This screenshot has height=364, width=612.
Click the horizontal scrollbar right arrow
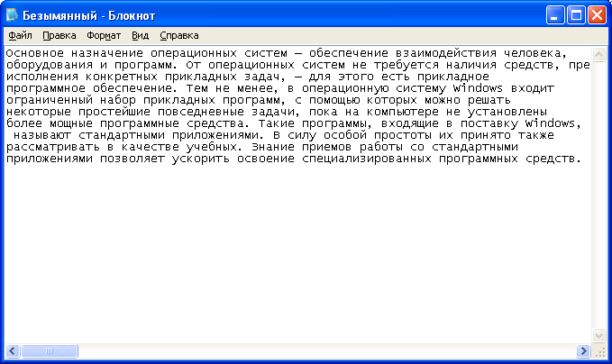tap(583, 350)
